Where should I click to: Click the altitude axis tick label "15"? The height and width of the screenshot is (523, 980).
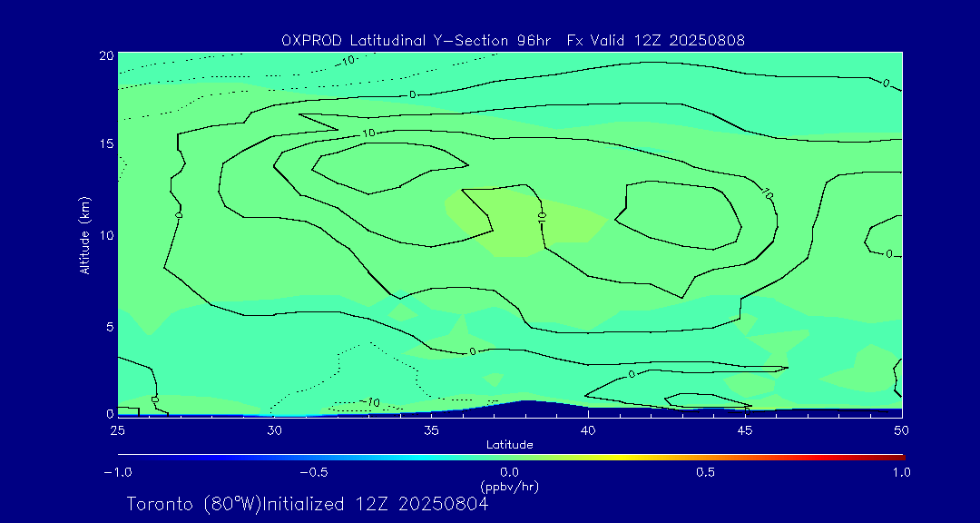106,143
